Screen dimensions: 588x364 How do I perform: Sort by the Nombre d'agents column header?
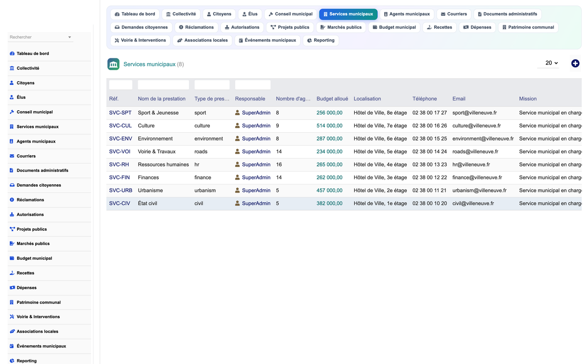[x=293, y=99]
